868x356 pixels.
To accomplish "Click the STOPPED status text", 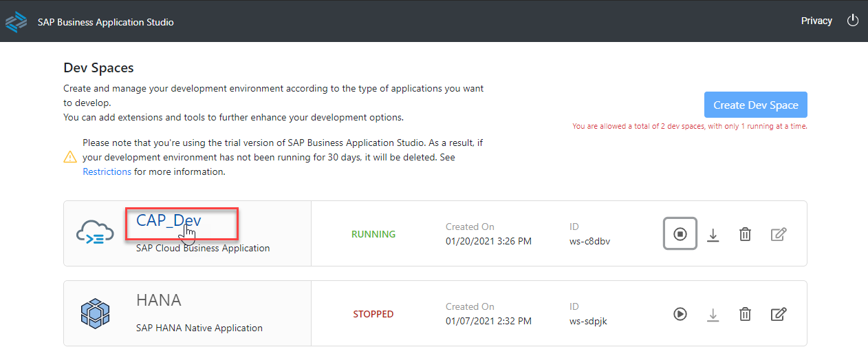I will tap(373, 314).
